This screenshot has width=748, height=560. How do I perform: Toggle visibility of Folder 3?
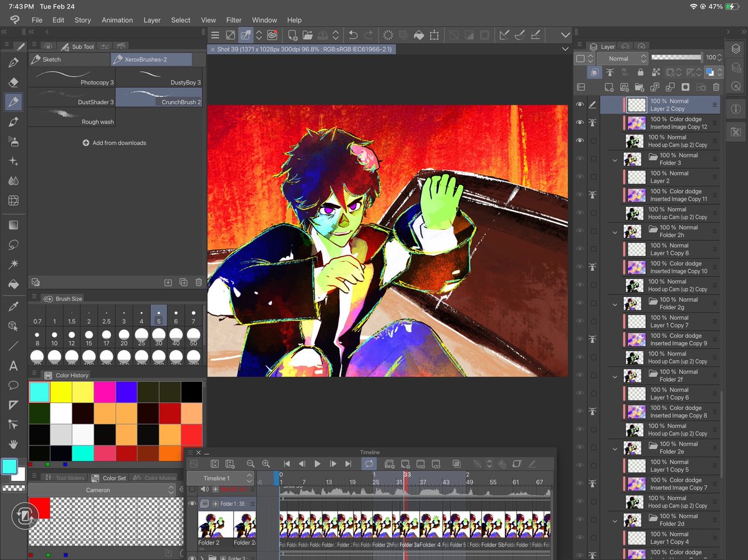coord(580,159)
